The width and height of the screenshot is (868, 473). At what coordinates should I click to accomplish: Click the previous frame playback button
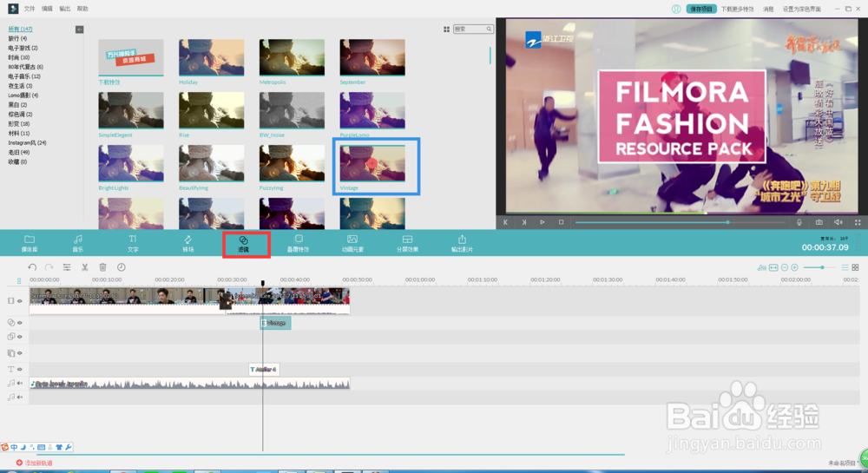click(x=505, y=222)
